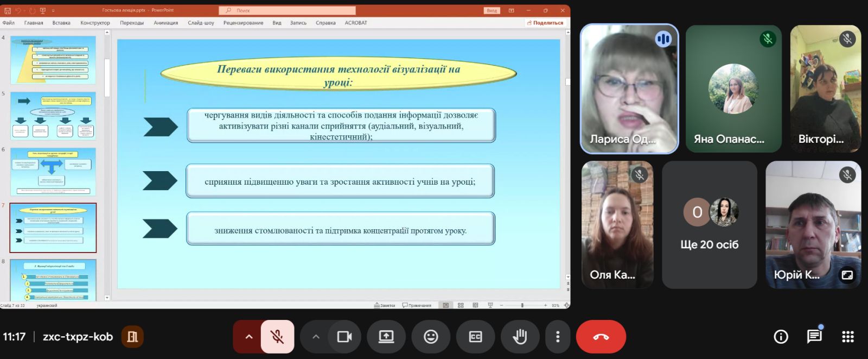Expand camera video settings arrow

click(316, 337)
